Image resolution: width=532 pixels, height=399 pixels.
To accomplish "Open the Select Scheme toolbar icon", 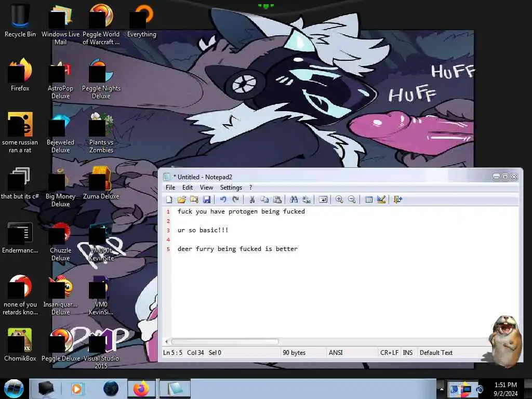I will pyautogui.click(x=368, y=199).
